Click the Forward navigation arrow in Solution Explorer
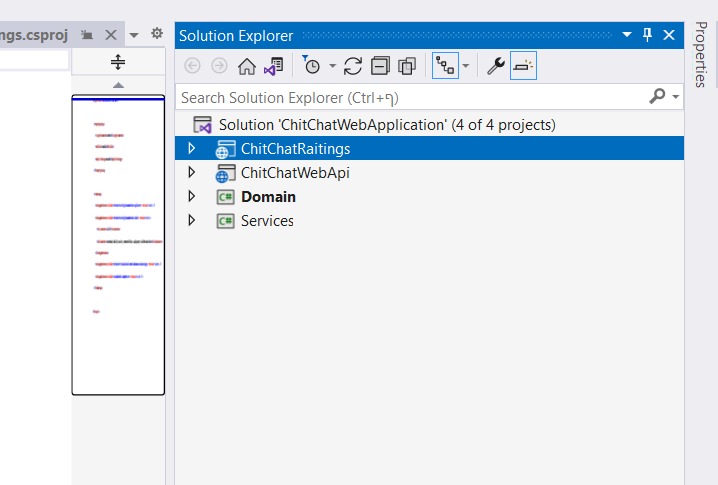The image size is (718, 485). pyautogui.click(x=219, y=66)
